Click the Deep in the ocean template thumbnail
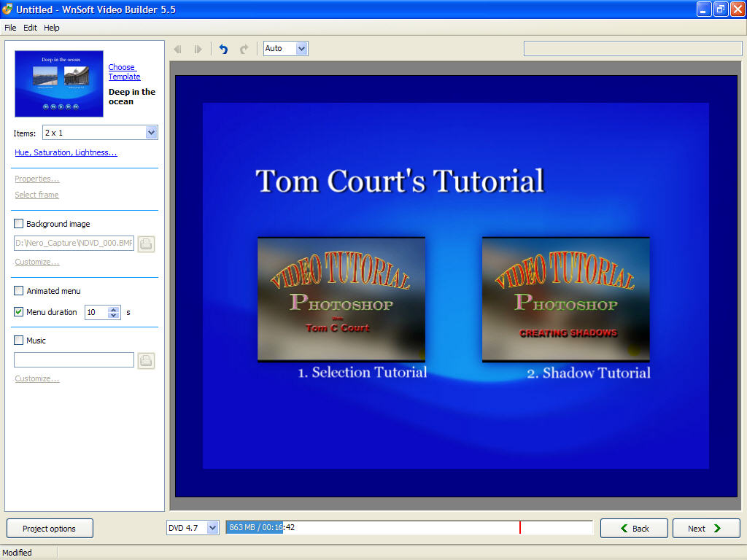 (x=59, y=84)
